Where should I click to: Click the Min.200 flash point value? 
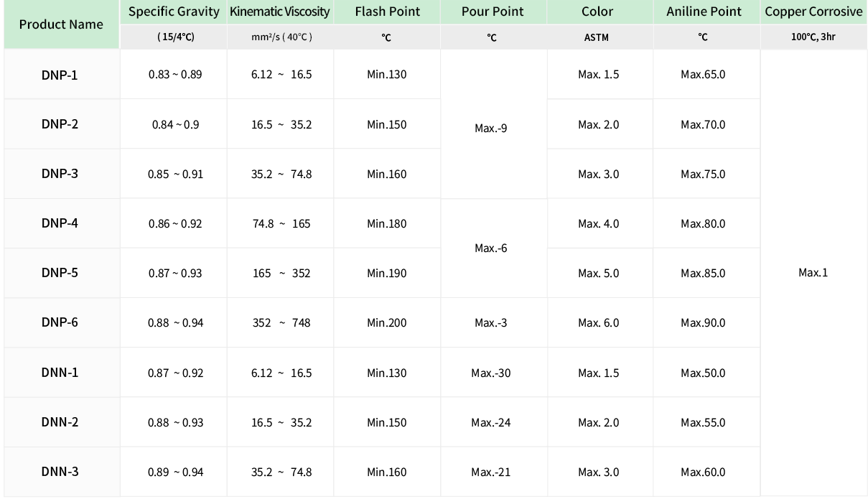point(386,322)
